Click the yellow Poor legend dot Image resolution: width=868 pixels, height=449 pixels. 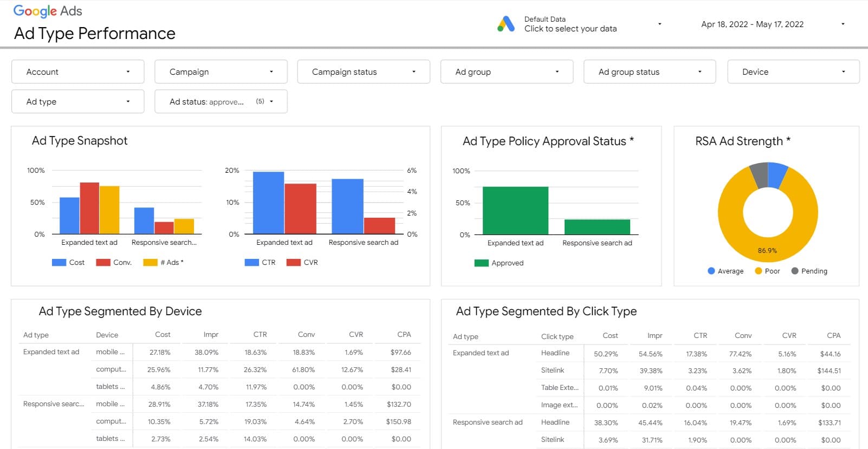click(758, 271)
